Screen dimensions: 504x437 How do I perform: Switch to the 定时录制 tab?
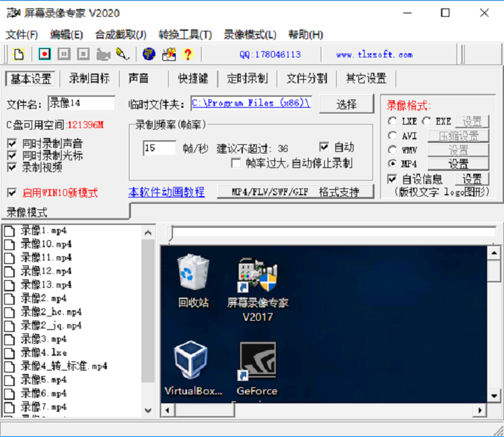tap(247, 78)
